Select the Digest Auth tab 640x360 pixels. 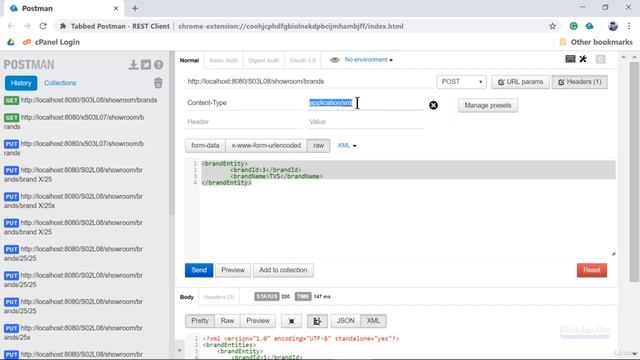coord(264,60)
